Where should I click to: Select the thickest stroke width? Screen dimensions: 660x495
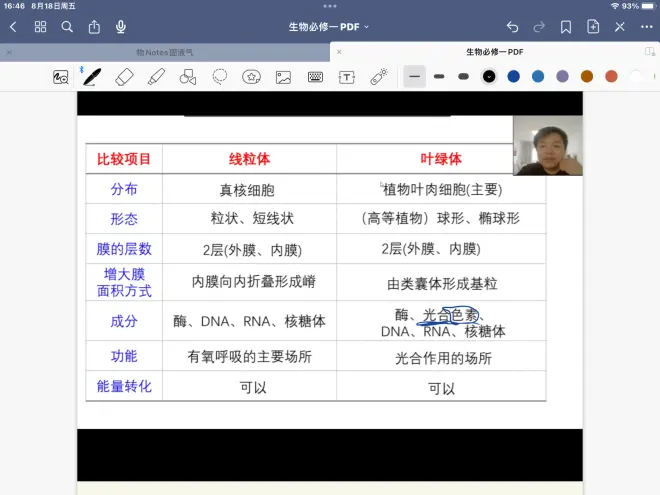point(463,76)
